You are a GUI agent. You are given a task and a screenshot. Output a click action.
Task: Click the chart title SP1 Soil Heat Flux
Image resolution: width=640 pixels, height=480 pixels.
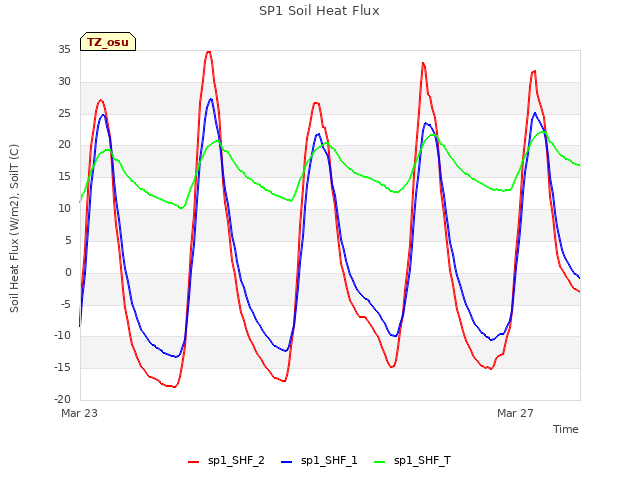pos(319,11)
